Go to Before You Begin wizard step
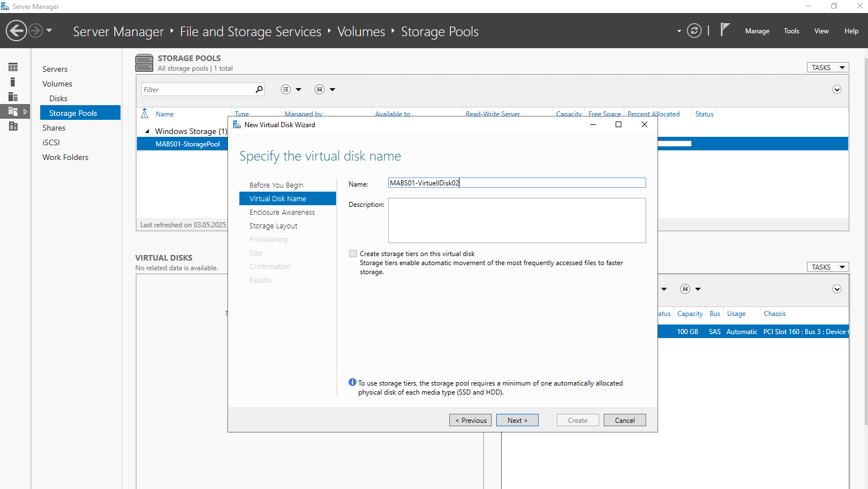The image size is (868, 489). [x=276, y=185]
